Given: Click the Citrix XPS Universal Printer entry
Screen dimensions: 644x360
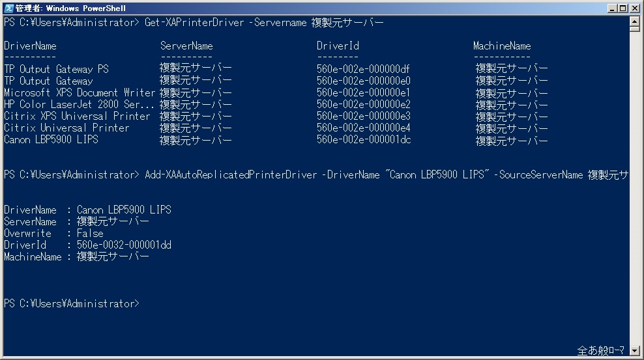Looking at the screenshot, I should tap(77, 117).
